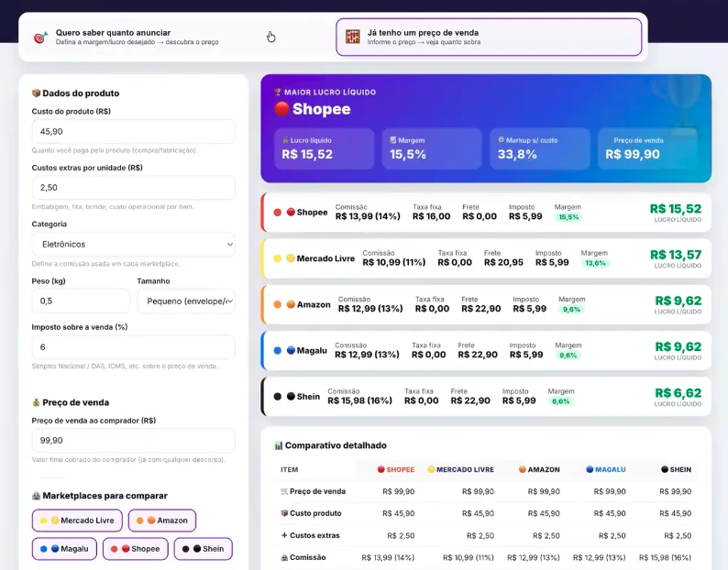Click the Markup s/ custo 33,8% card
The width and height of the screenshot is (728, 570).
tap(540, 148)
